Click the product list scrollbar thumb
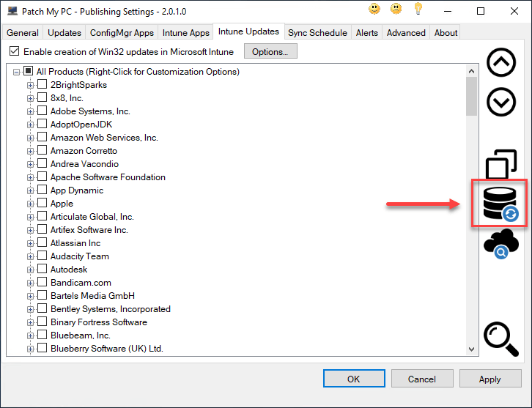This screenshot has width=532, height=408. pos(471,96)
